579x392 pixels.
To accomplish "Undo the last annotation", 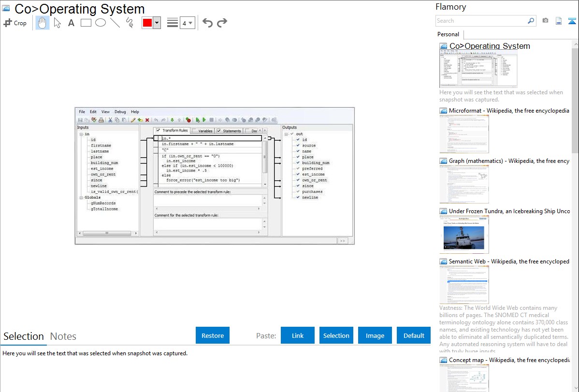I will pos(207,23).
